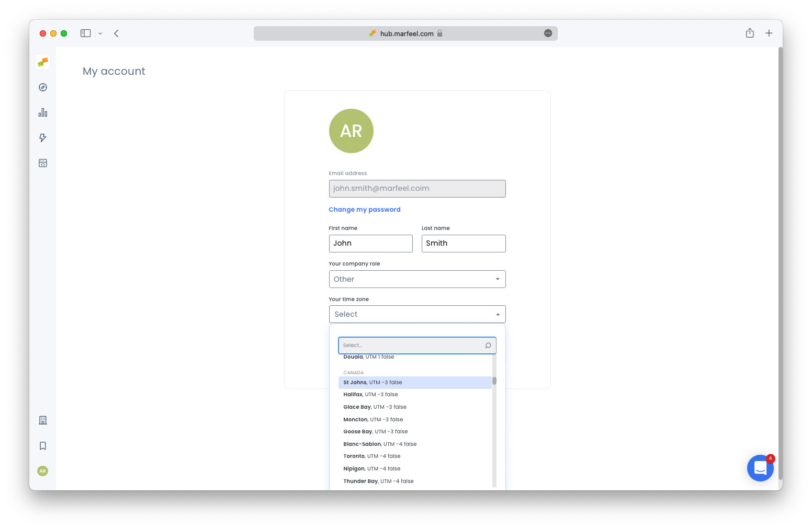This screenshot has height=529, width=812.
Task: Click the First name field showing John
Action: coord(370,243)
